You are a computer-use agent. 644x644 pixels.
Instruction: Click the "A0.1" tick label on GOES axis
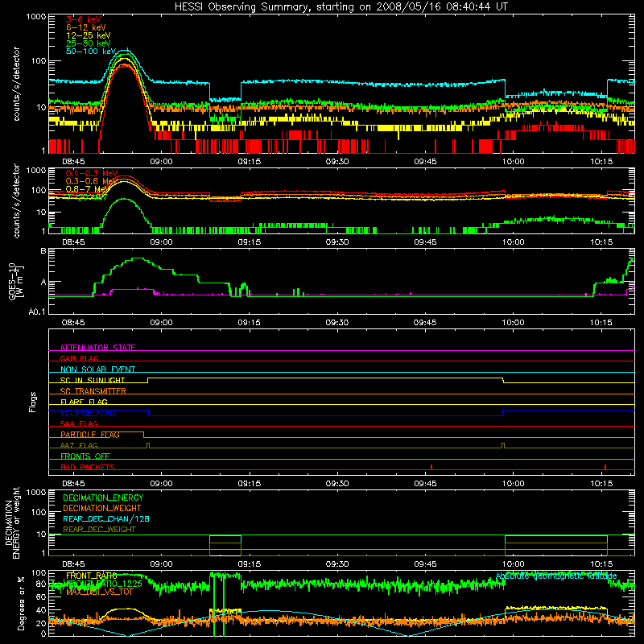(37, 312)
